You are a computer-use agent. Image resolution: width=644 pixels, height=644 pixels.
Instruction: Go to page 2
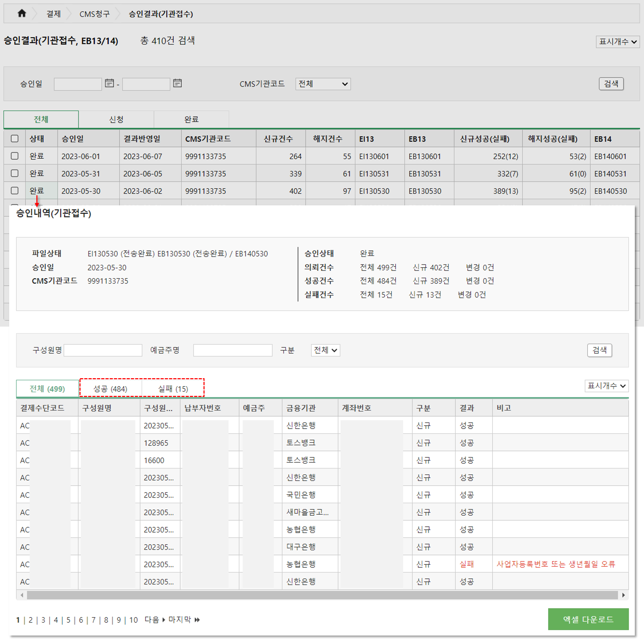[x=31, y=620]
